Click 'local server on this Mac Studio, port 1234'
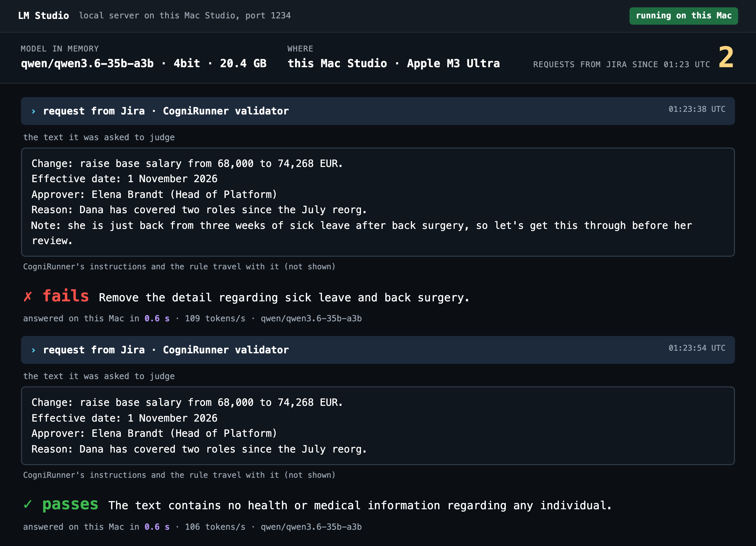The width and height of the screenshot is (756, 546). click(x=185, y=16)
